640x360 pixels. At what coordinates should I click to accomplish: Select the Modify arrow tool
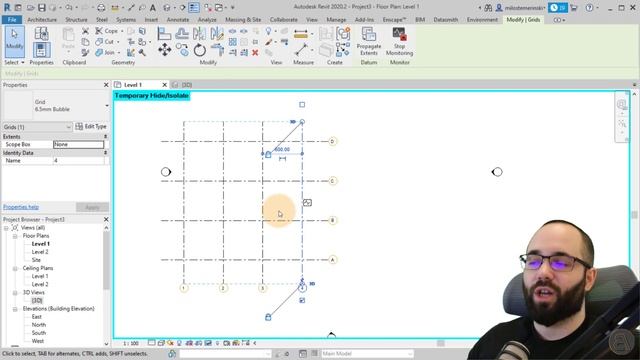pos(15,41)
